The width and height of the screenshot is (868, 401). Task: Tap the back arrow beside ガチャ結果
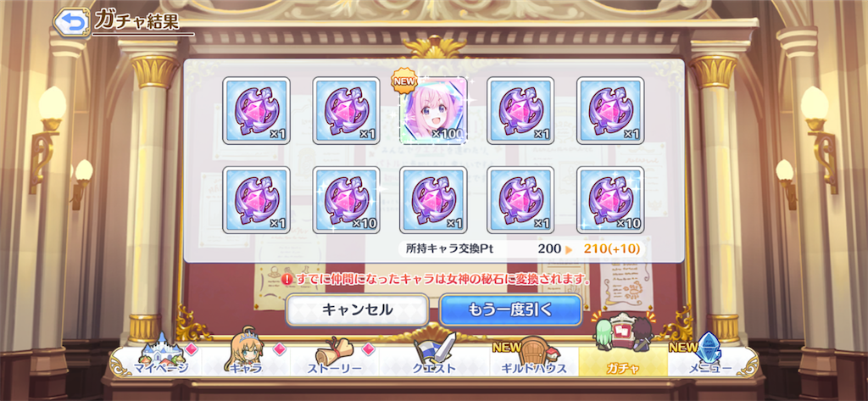coord(72,21)
